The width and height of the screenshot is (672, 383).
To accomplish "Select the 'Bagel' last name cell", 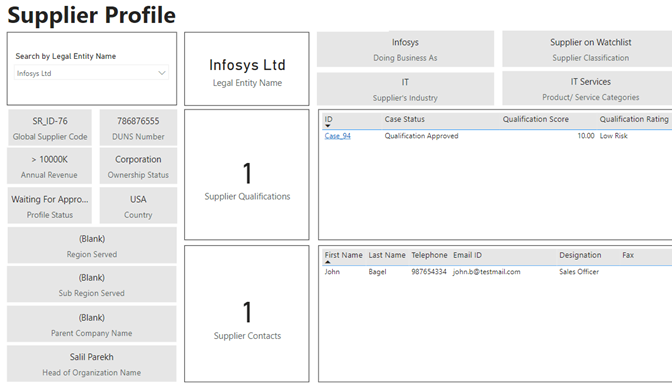I will click(378, 272).
